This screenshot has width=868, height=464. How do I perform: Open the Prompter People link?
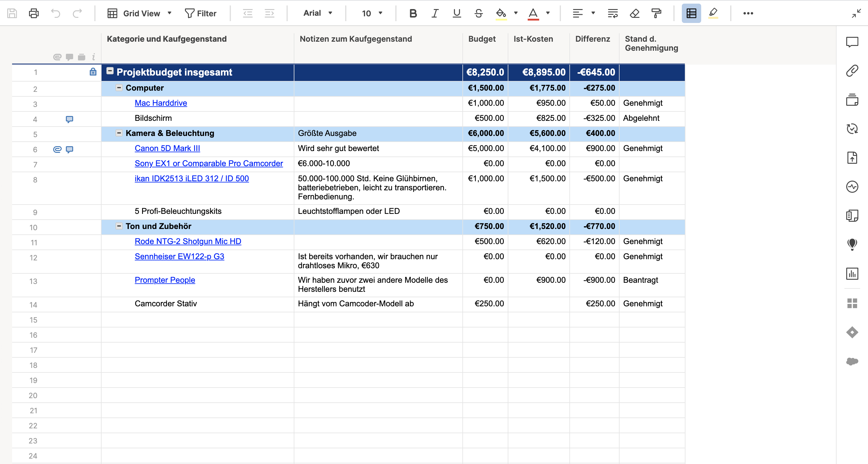(165, 280)
